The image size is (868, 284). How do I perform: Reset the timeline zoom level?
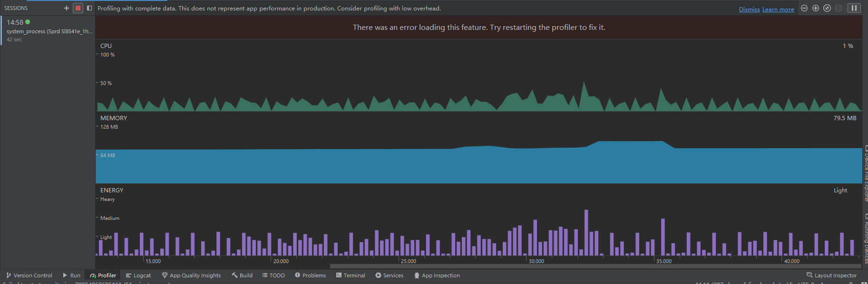[827, 8]
